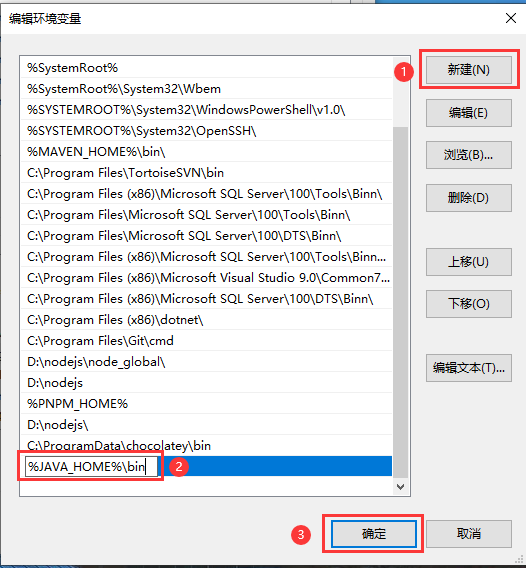Select the TortoiseSVN\bin path entry
The image size is (526, 568).
tap(206, 173)
